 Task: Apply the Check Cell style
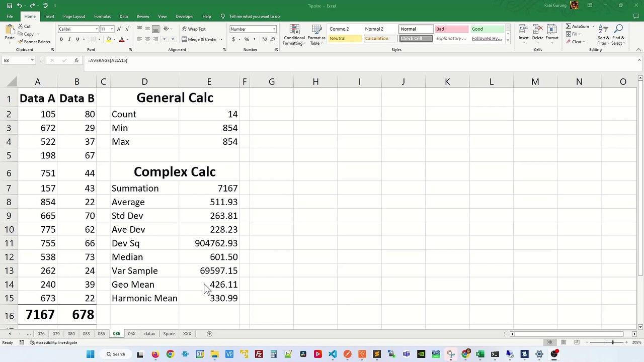(416, 39)
